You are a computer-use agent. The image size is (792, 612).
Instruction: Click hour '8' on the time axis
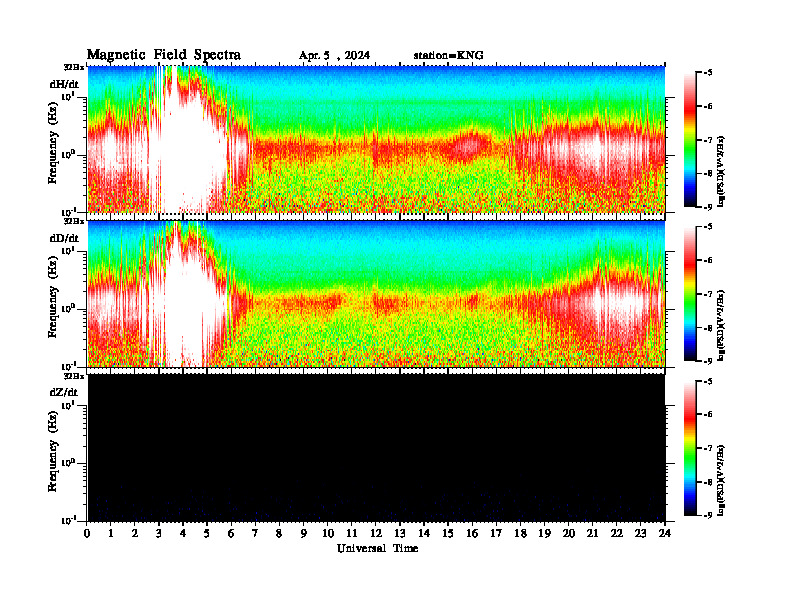(279, 533)
